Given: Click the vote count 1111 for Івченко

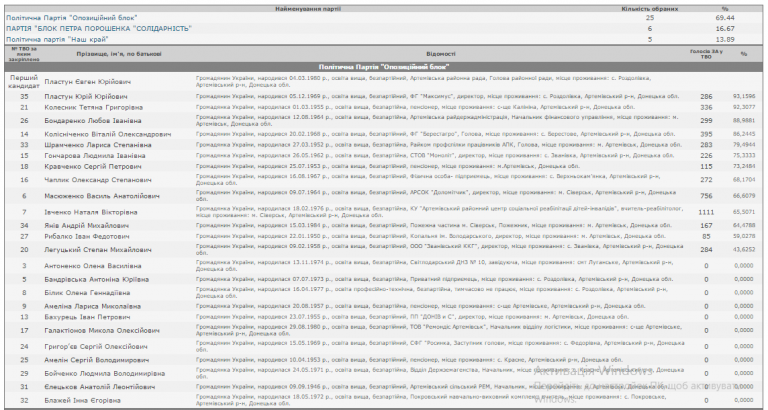Looking at the screenshot, I should click(705, 212).
